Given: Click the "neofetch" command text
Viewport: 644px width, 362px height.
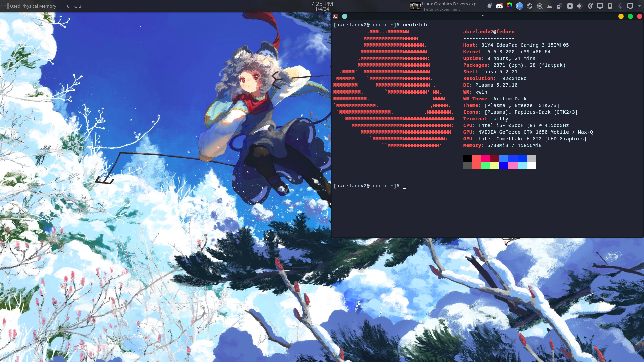Looking at the screenshot, I should pyautogui.click(x=415, y=25).
